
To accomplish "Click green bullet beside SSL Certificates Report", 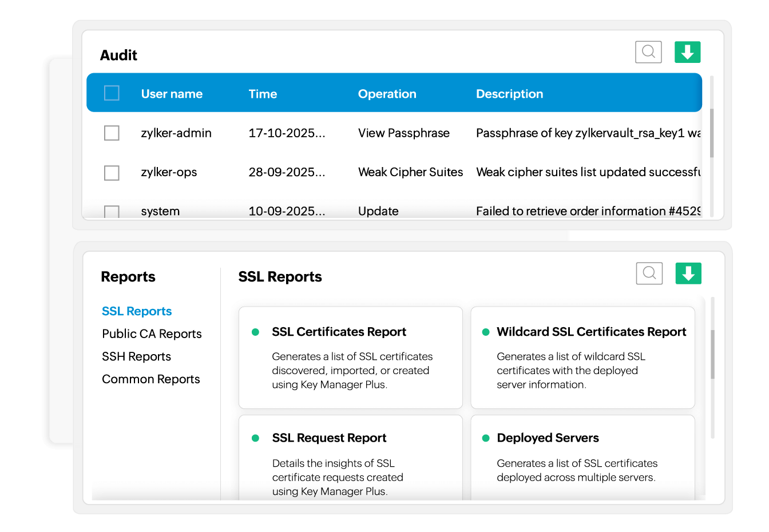I will pyautogui.click(x=256, y=332).
